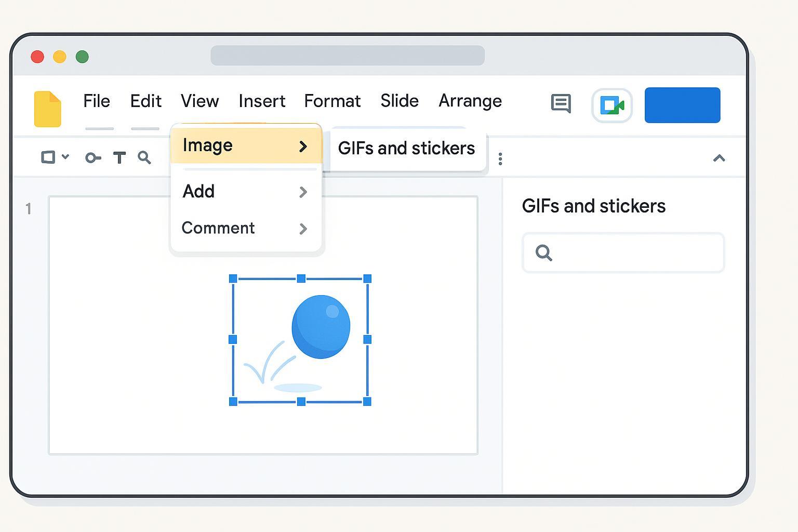Click the key-shaped toolbar icon
The image size is (798, 532).
pyautogui.click(x=92, y=158)
